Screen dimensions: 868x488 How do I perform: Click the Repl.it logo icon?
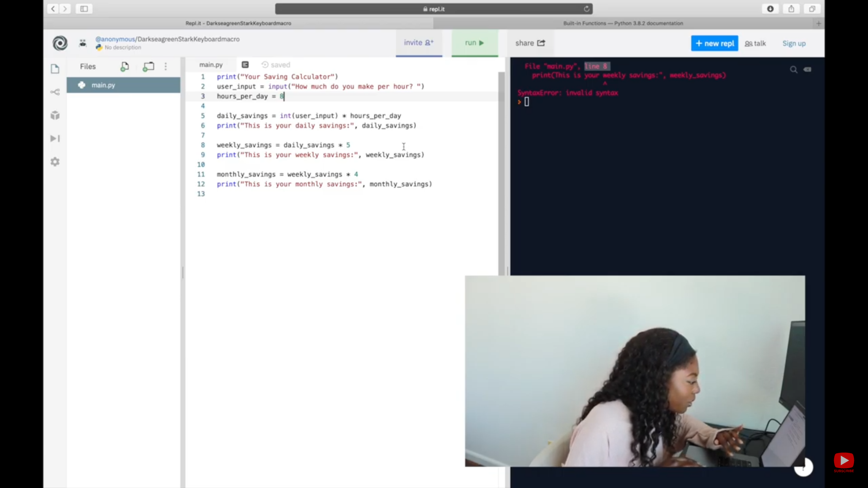point(60,43)
